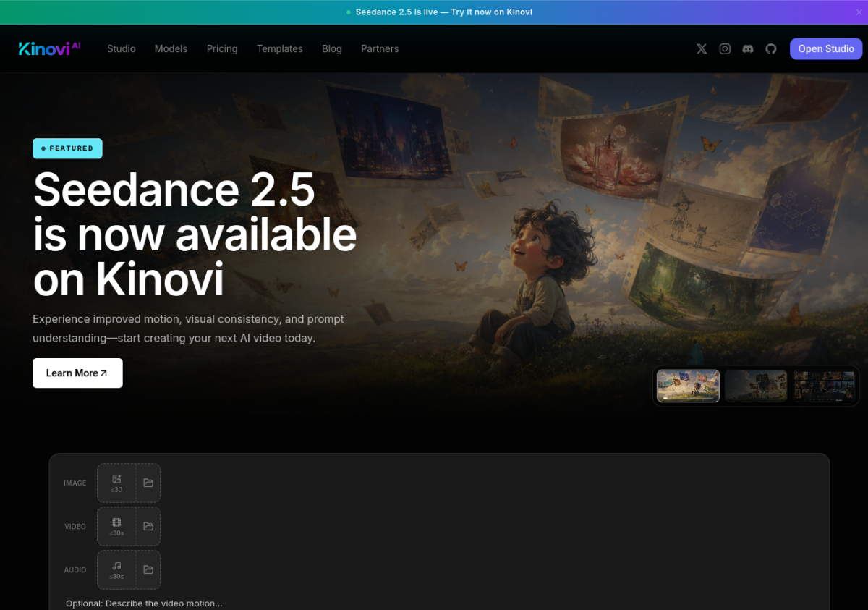Open Kinovi's Discord icon
This screenshot has width=868, height=610.
tap(748, 49)
